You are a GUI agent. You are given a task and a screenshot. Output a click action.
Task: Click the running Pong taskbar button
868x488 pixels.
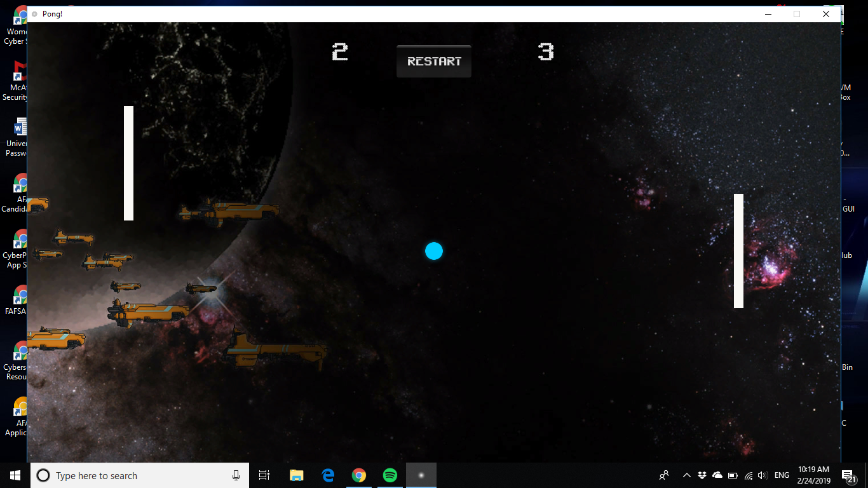(421, 475)
